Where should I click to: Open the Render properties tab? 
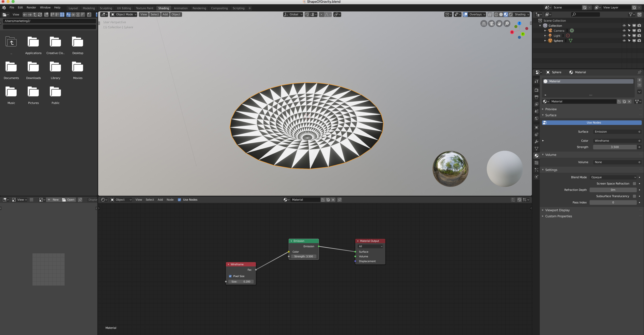coord(536,90)
